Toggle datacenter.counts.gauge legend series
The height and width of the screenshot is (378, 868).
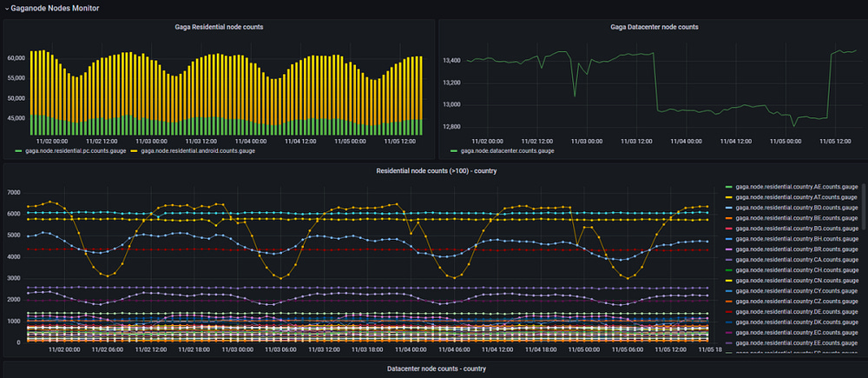(508, 150)
